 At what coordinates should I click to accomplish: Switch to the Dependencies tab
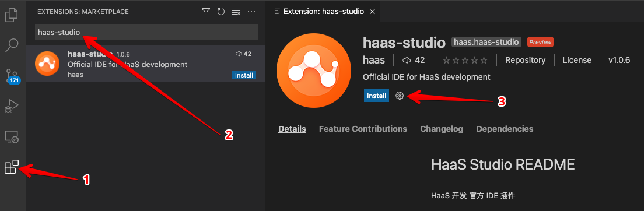coord(505,129)
